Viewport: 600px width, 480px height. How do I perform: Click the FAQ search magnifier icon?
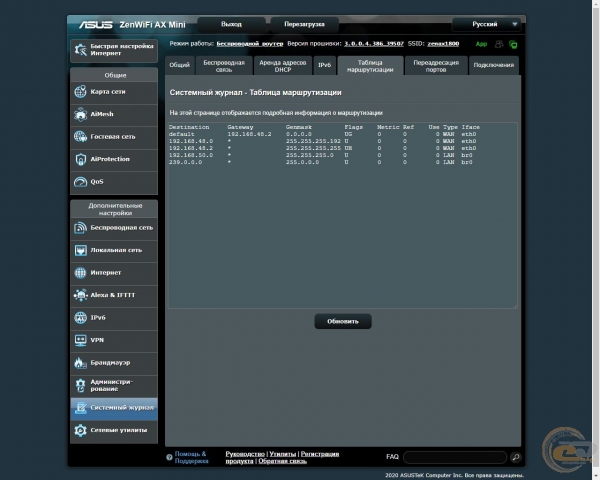click(x=515, y=457)
